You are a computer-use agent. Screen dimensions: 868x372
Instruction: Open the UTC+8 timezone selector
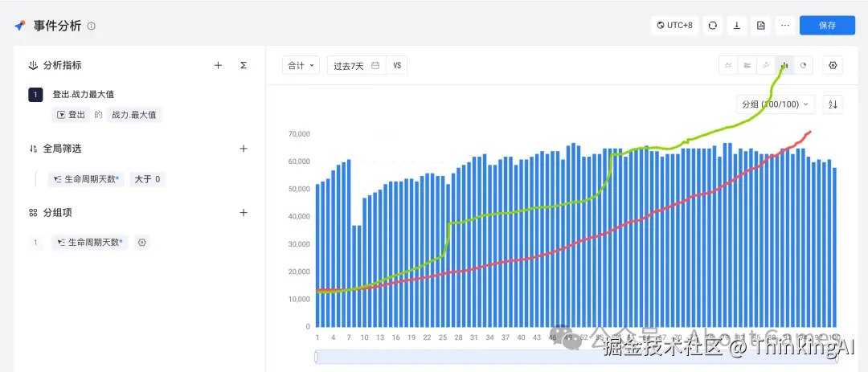(x=675, y=26)
